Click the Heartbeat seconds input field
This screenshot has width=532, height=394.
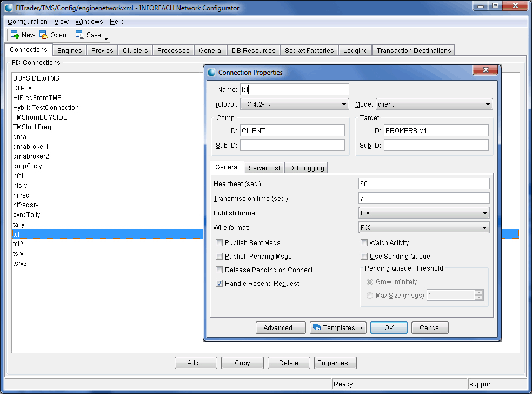(423, 184)
